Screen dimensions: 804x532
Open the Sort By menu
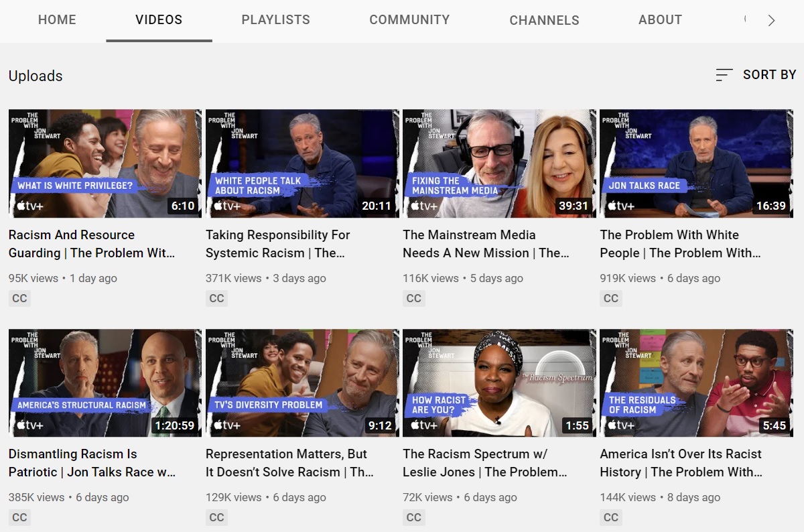pos(756,75)
